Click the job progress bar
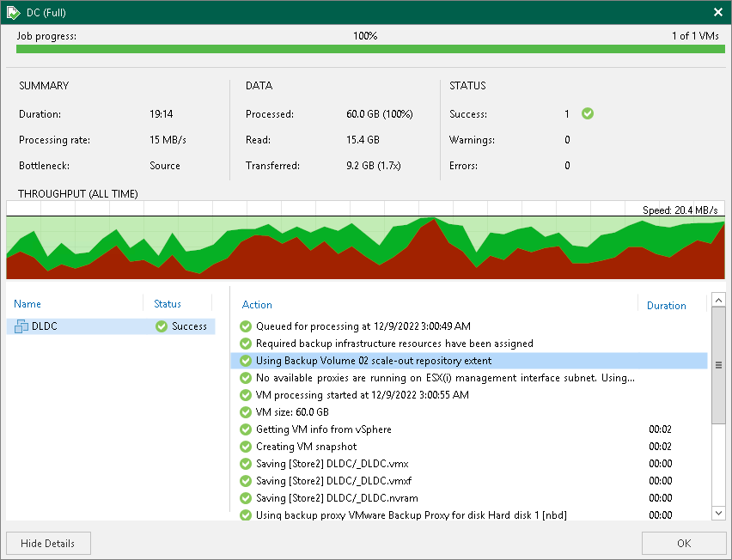 [x=366, y=50]
